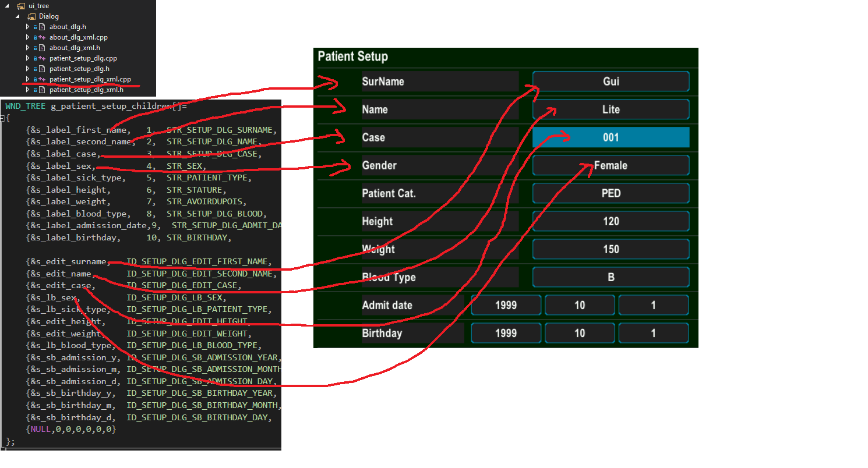This screenshot has height=468, width=868.
Task: Toggle the lock on about_dlg.h
Action: pyautogui.click(x=35, y=27)
